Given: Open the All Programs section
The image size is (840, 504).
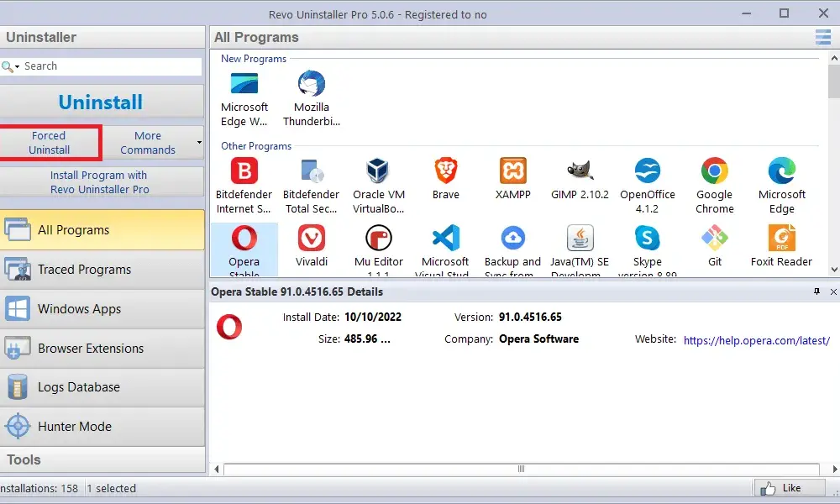Looking at the screenshot, I should pos(102,230).
